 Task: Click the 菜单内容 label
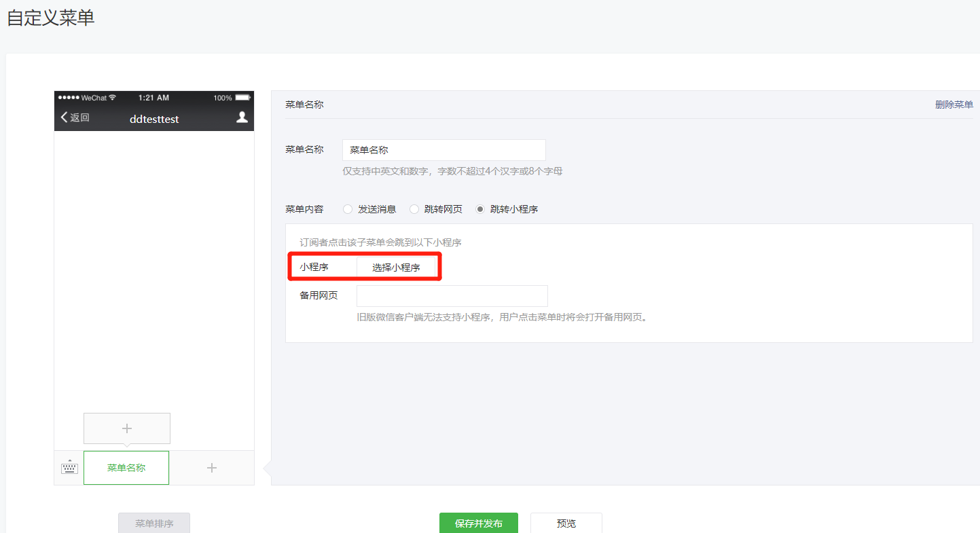tap(304, 209)
